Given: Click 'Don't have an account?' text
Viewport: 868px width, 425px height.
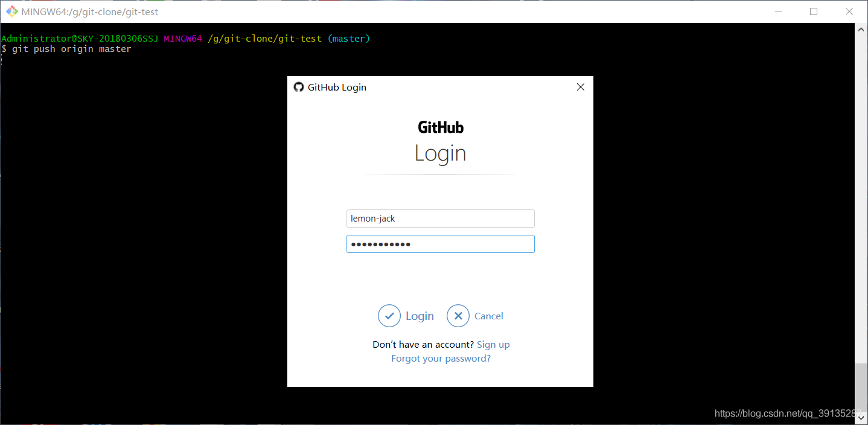Looking at the screenshot, I should pyautogui.click(x=423, y=344).
